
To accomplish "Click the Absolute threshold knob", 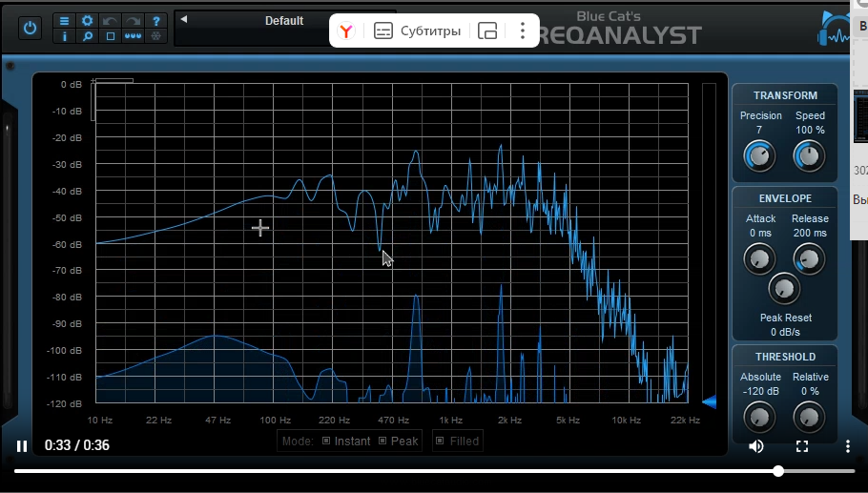I will pyautogui.click(x=759, y=418).
